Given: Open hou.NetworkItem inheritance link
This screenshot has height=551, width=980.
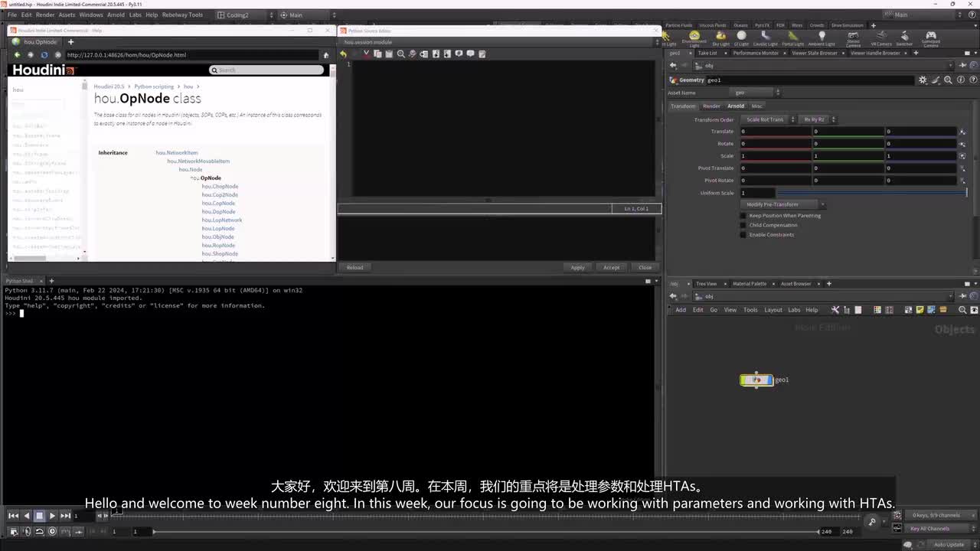Looking at the screenshot, I should pyautogui.click(x=177, y=153).
